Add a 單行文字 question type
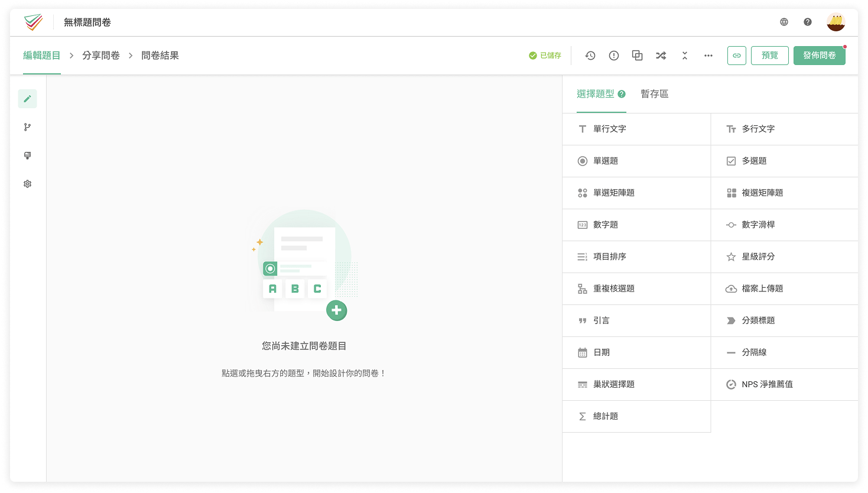This screenshot has height=493, width=868. 636,129
